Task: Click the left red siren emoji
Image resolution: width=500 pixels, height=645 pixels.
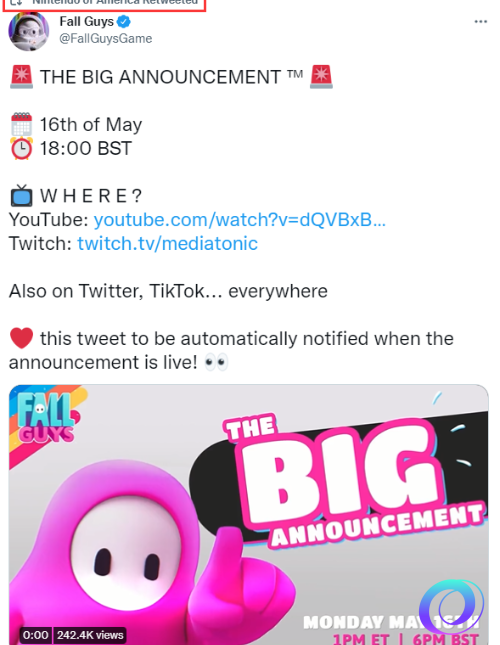Action: point(21,77)
